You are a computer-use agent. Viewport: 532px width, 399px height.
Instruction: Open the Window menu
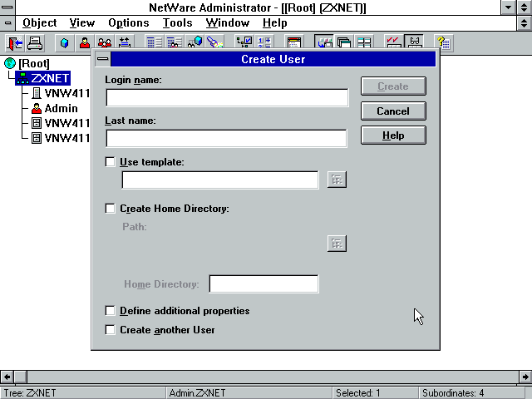coord(228,22)
